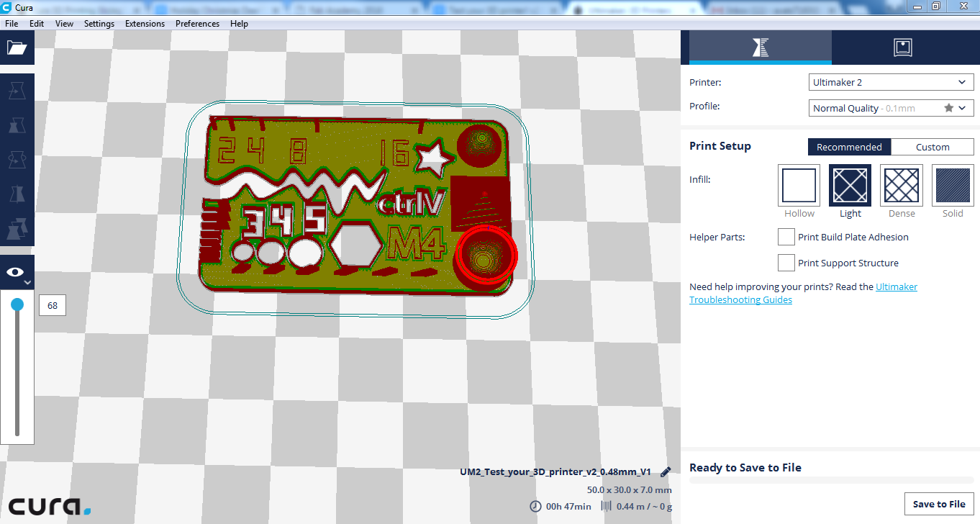Open the Profile dropdown showing Normal Quality

coord(891,108)
